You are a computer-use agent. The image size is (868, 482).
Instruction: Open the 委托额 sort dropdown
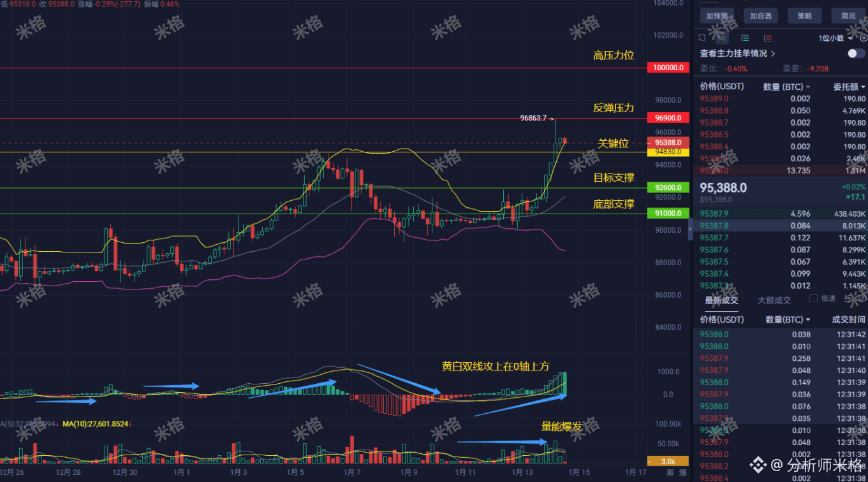(848, 86)
